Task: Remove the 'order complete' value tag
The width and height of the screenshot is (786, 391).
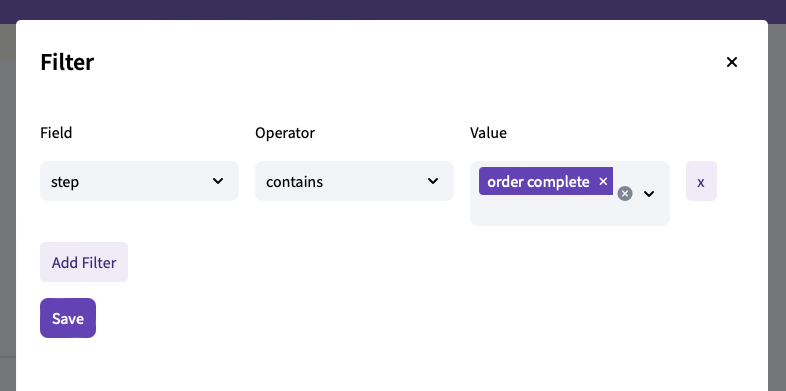Action: 603,181
